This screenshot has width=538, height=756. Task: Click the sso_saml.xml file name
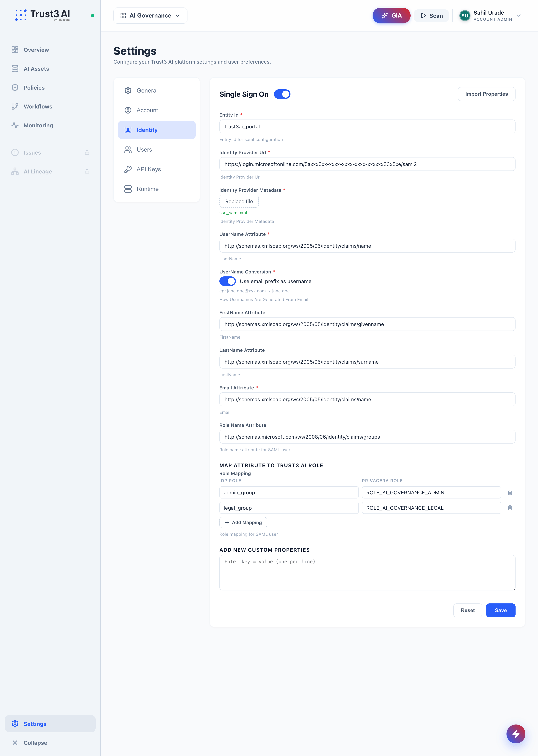pos(233,213)
